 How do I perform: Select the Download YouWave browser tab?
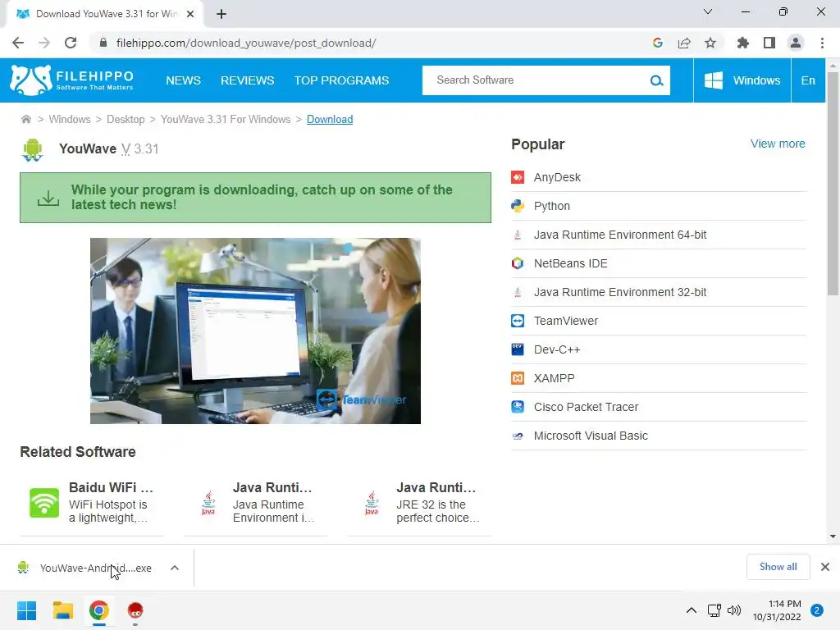pyautogui.click(x=104, y=14)
